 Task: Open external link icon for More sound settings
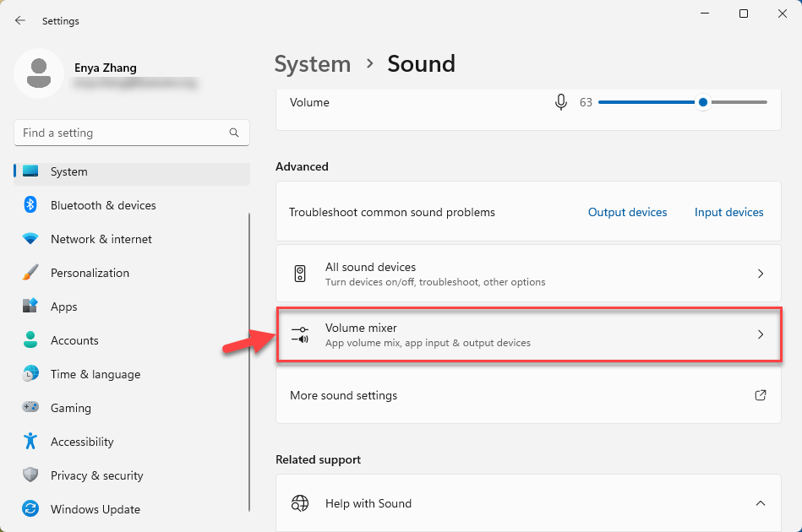(x=760, y=395)
